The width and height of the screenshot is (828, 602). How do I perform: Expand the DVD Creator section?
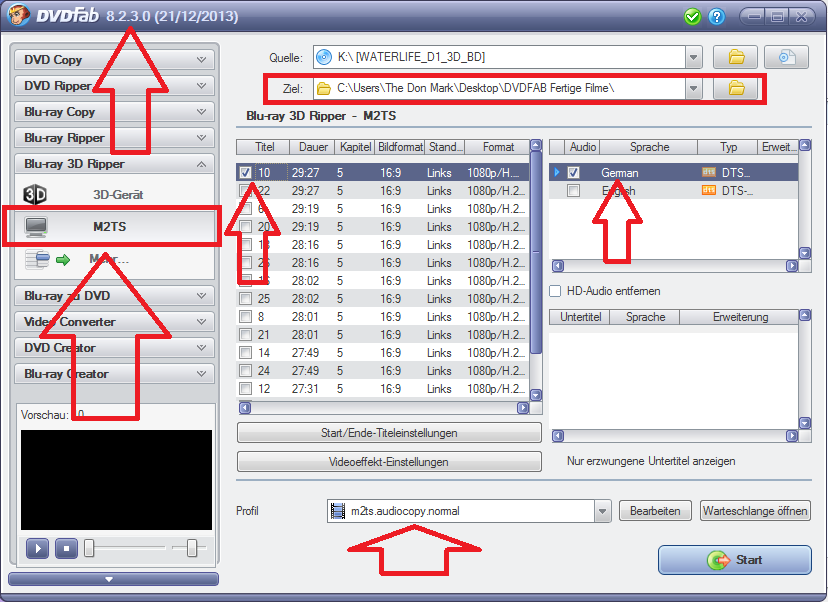[x=115, y=347]
